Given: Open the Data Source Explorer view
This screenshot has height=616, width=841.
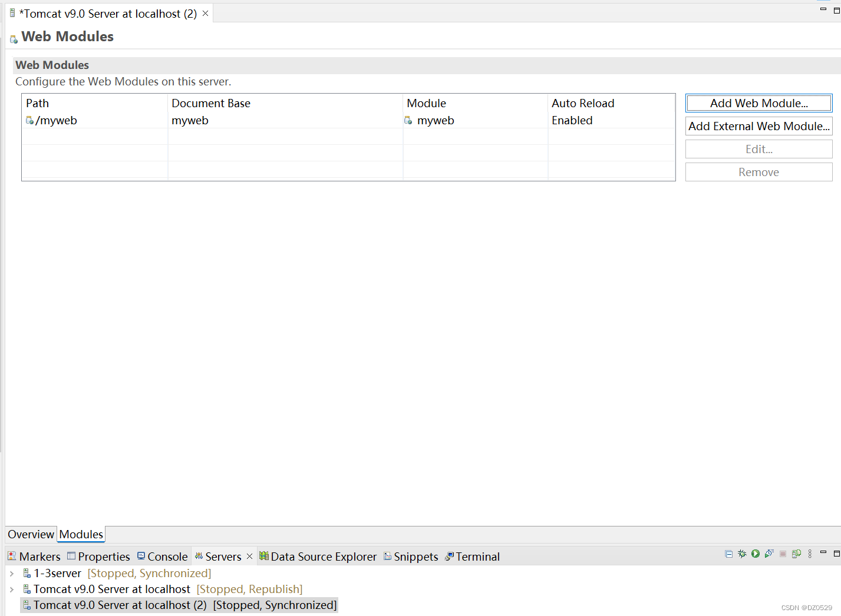Looking at the screenshot, I should coord(324,556).
